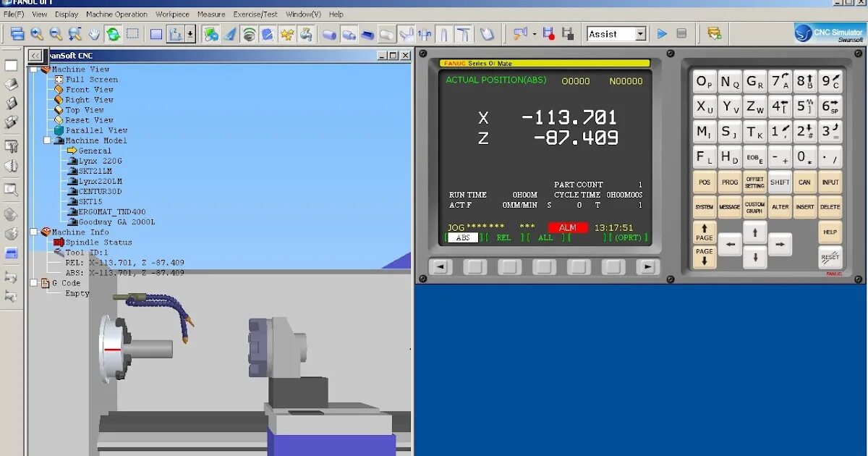Click the zoom out magnifier toolbar icon
Viewport: 868px width, 456px height.
(56, 34)
